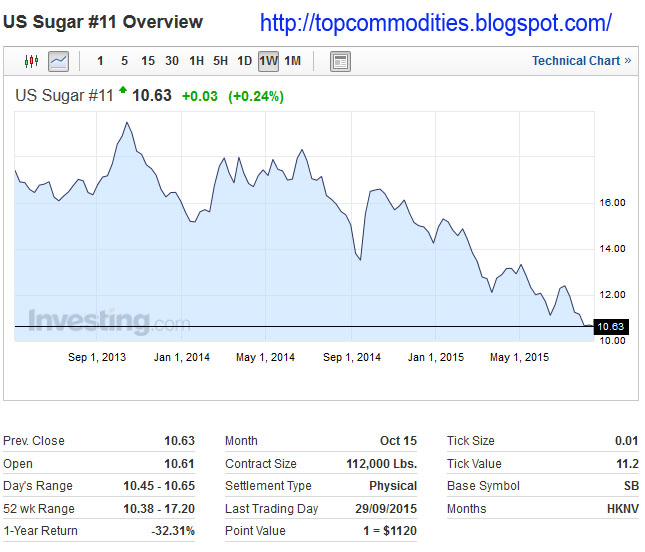
Task: Click Settlement Type value Physical
Action: tap(393, 486)
